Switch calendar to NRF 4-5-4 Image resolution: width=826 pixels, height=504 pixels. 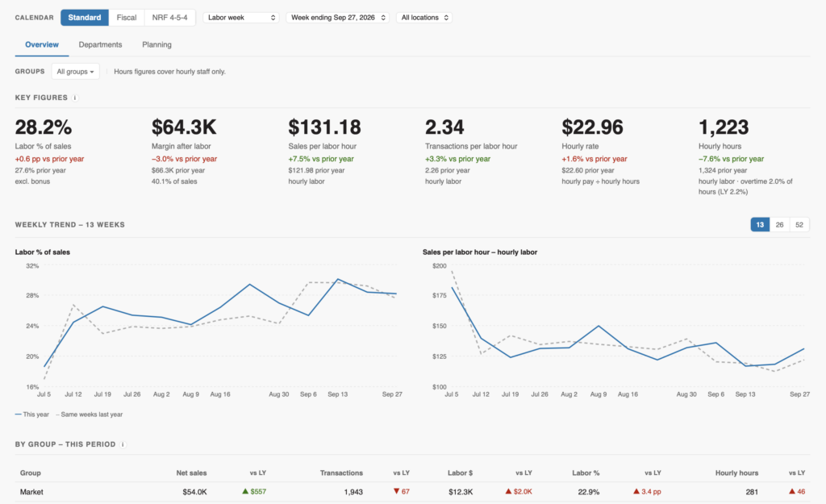[169, 18]
